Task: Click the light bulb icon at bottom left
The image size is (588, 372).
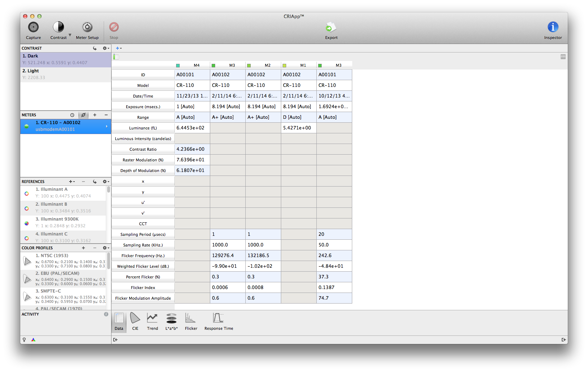Action: (x=24, y=340)
